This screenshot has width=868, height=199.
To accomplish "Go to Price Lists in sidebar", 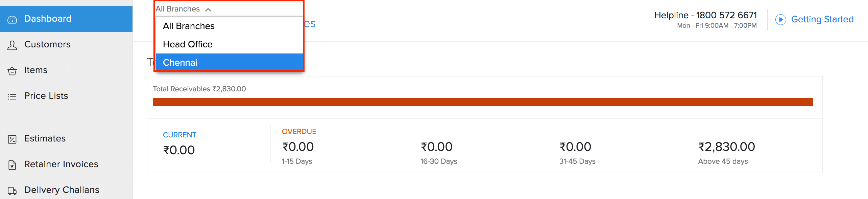I will [x=46, y=96].
